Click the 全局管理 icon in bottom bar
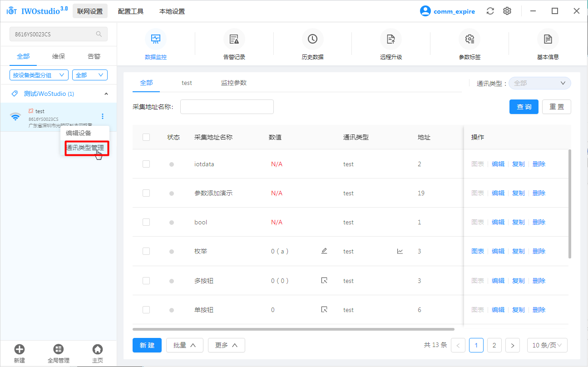 point(59,349)
